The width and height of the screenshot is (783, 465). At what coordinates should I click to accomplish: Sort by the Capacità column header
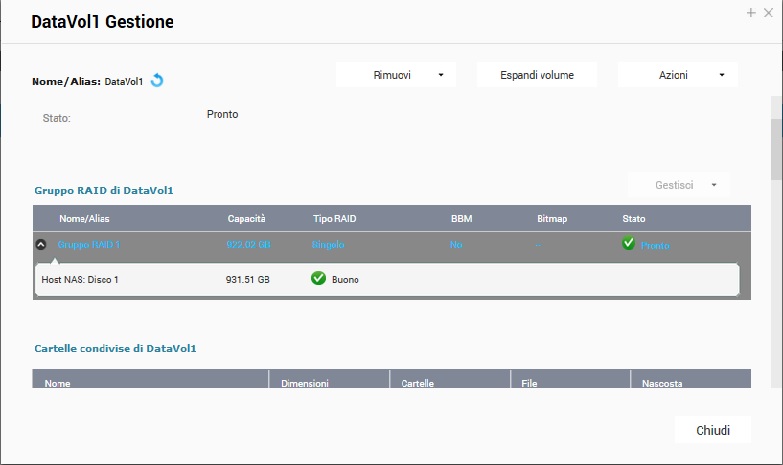pos(246,218)
